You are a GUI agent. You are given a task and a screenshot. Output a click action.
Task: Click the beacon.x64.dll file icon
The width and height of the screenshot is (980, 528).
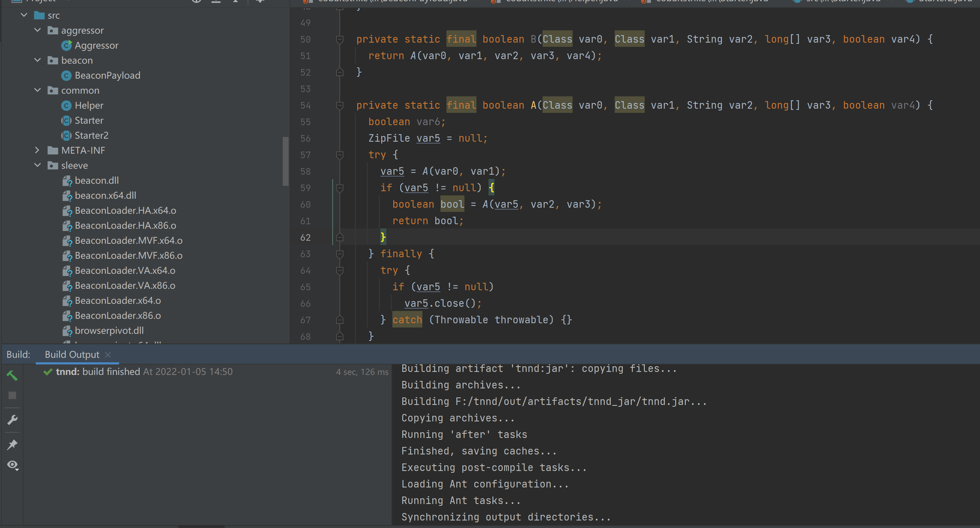[67, 196]
